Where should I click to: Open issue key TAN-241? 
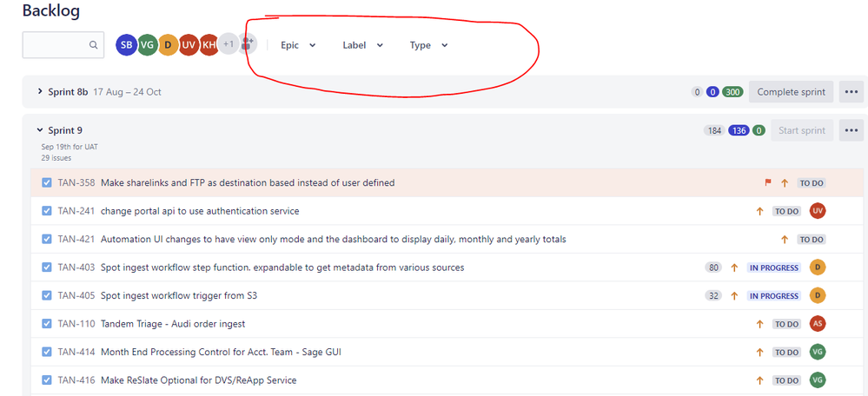[76, 211]
